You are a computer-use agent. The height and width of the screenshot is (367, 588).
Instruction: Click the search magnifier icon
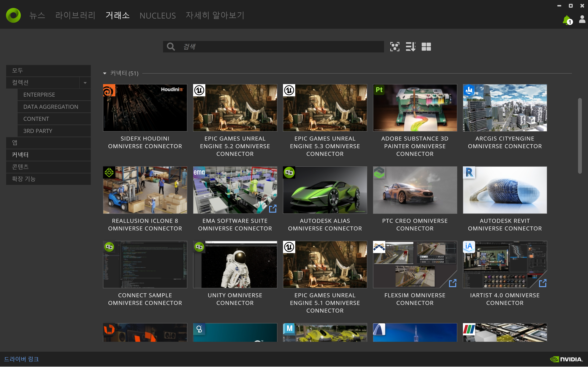[171, 47]
